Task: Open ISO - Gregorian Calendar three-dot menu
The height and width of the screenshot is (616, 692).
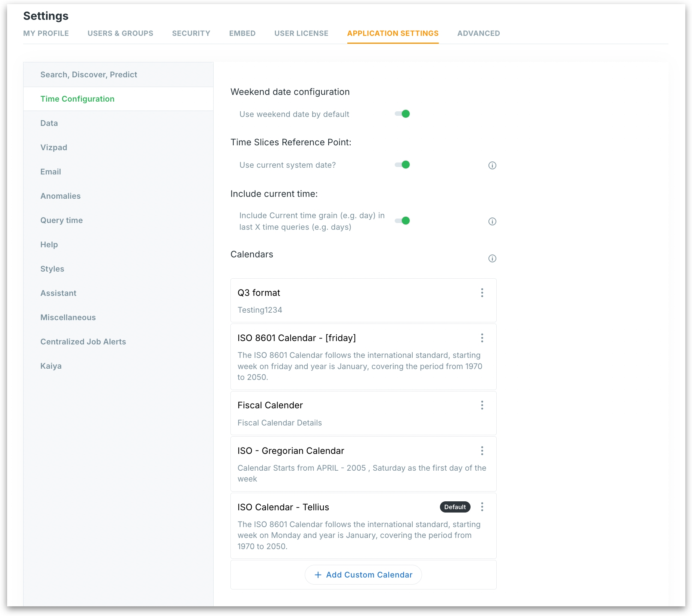Action: [x=482, y=451]
